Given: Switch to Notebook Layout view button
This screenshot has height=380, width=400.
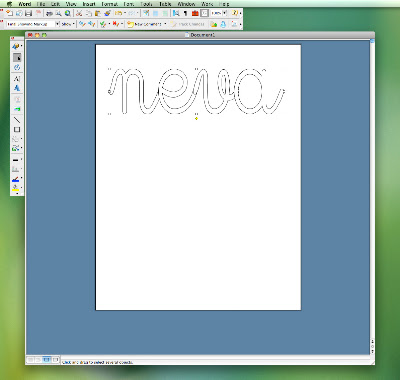Looking at the screenshot, I should point(55,360).
